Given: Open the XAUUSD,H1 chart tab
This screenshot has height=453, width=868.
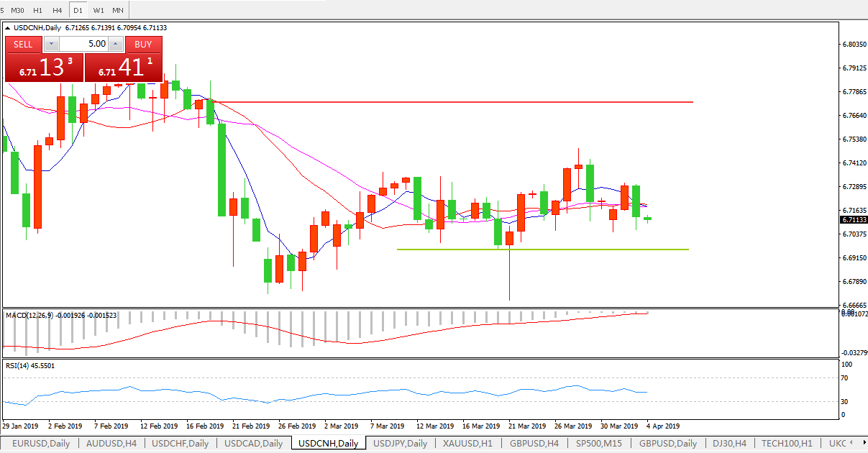Looking at the screenshot, I should tap(467, 444).
